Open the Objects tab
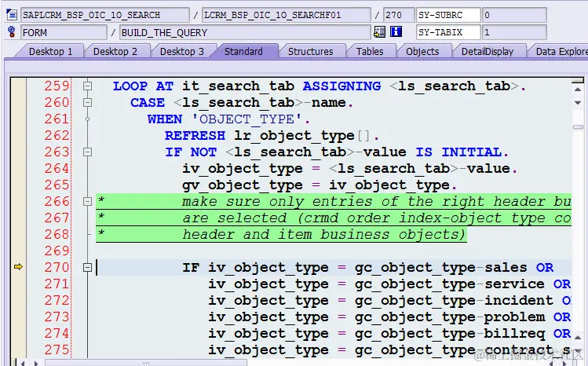The width and height of the screenshot is (588, 366). tap(422, 51)
